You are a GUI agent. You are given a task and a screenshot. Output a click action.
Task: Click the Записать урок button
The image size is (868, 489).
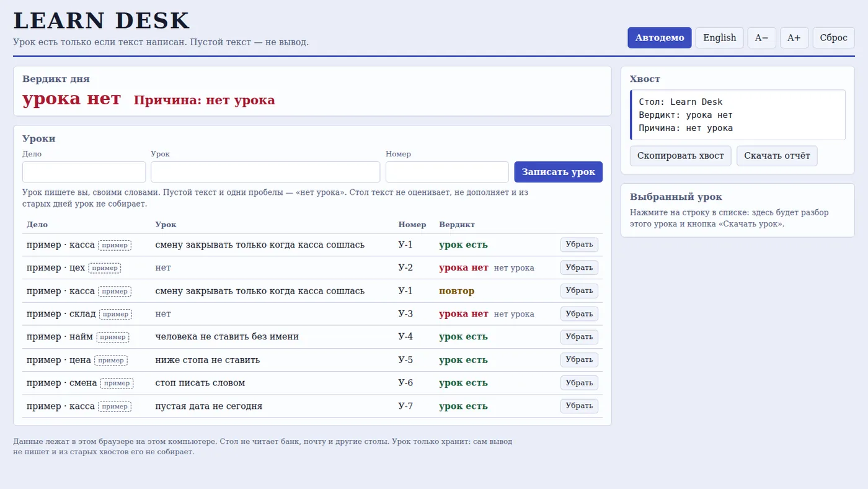pos(558,172)
